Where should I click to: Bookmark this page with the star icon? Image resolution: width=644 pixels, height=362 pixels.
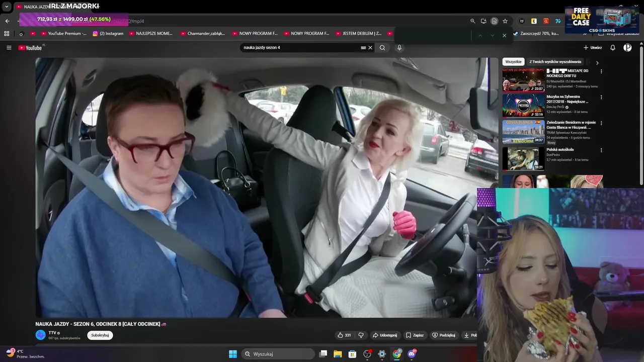click(x=505, y=21)
